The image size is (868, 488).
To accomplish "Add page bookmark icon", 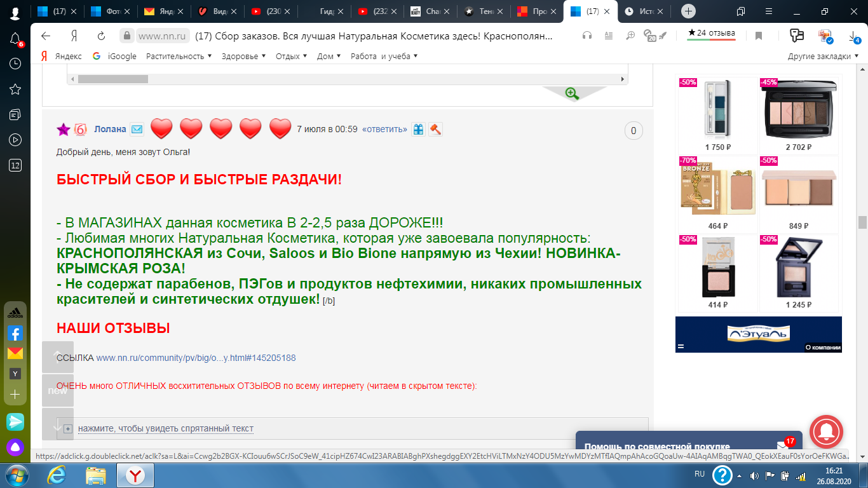I will click(x=759, y=36).
